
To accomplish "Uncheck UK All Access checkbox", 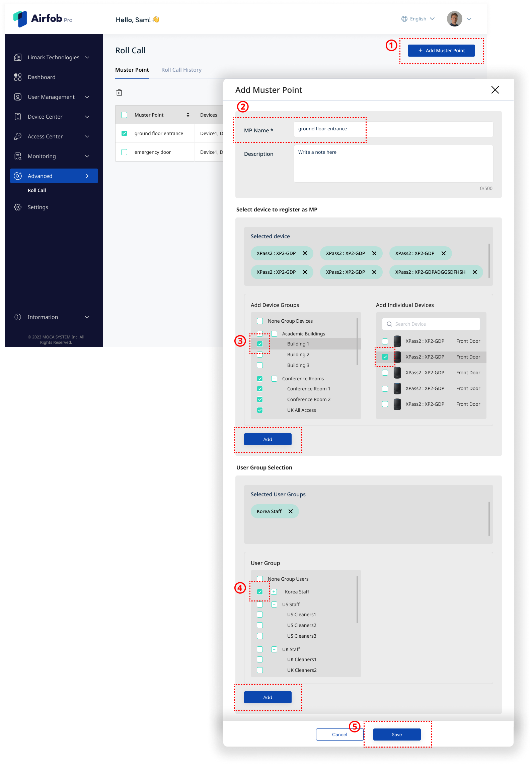I will (x=260, y=410).
